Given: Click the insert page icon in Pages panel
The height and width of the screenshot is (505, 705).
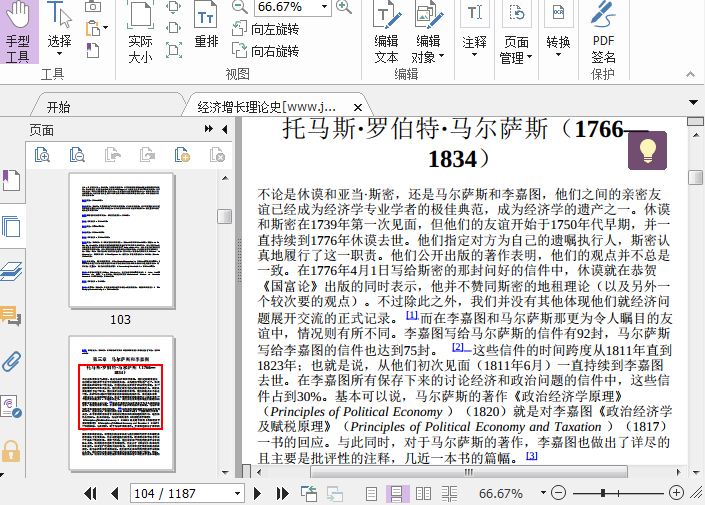Looking at the screenshot, I should pos(182,155).
